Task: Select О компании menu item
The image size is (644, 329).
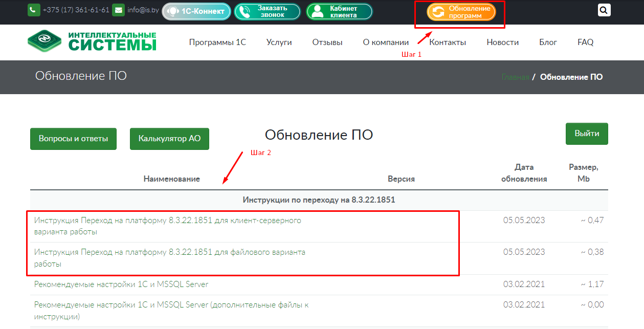Action: click(386, 42)
